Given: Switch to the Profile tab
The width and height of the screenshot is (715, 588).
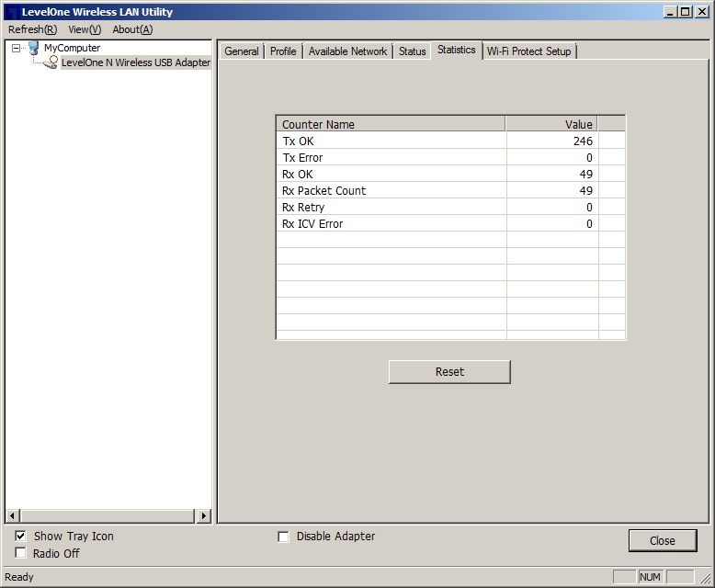Looking at the screenshot, I should pyautogui.click(x=283, y=51).
